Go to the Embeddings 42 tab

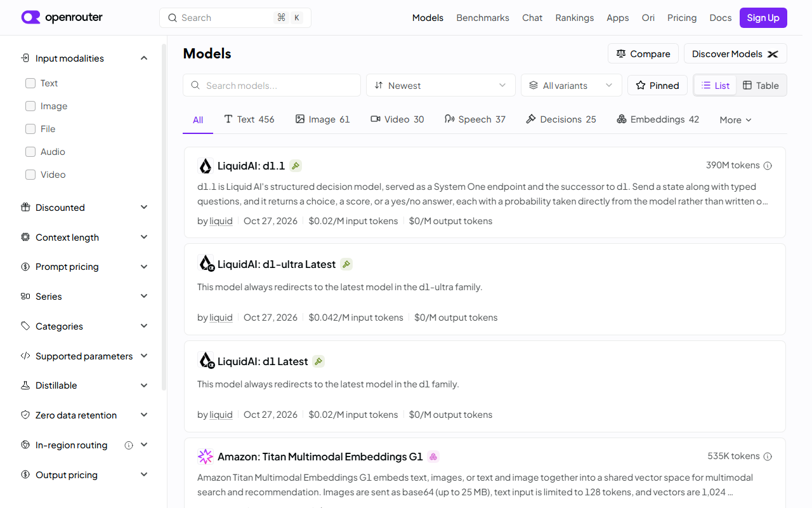(x=658, y=119)
